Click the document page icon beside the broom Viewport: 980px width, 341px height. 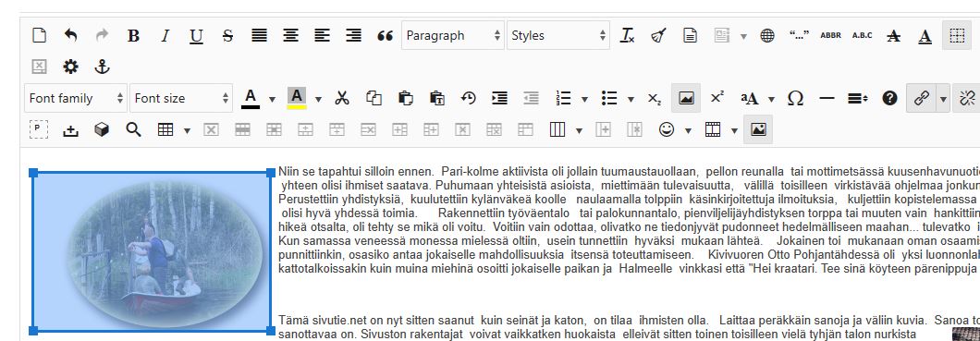tap(690, 36)
